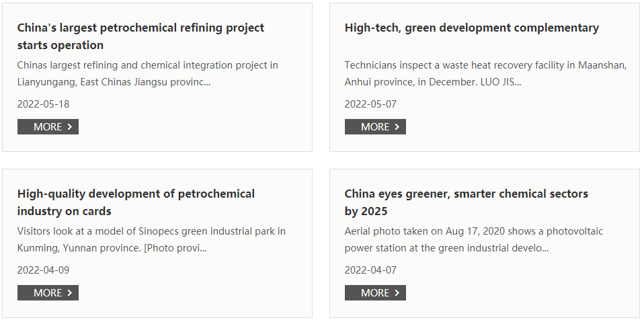Click the Aug 17 aerial photo summary text
This screenshot has width=644, height=322.
point(473,240)
